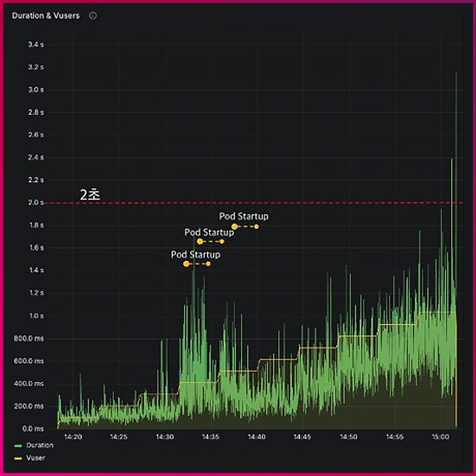The width and height of the screenshot is (476, 476).
Task: Click the 14:40 time axis label
Action: pyautogui.click(x=257, y=437)
